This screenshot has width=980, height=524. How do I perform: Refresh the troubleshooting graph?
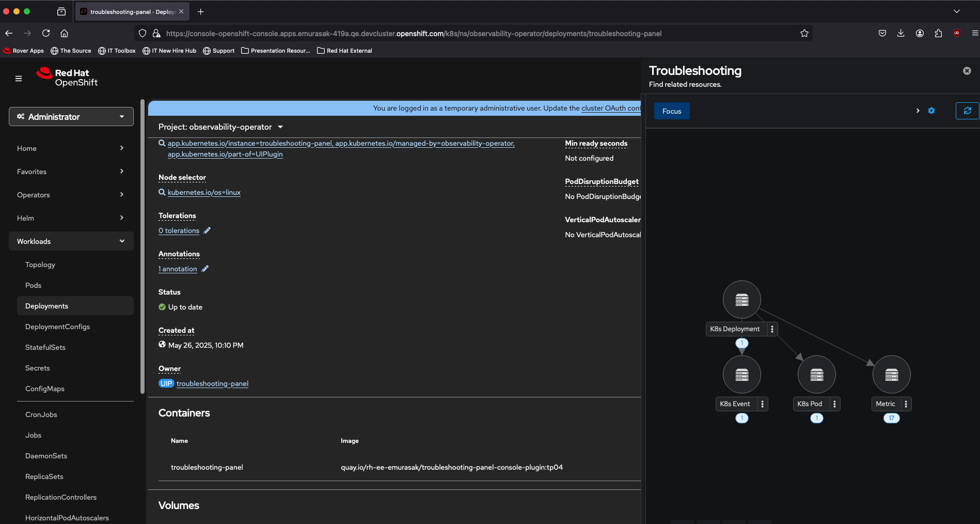[x=967, y=111]
